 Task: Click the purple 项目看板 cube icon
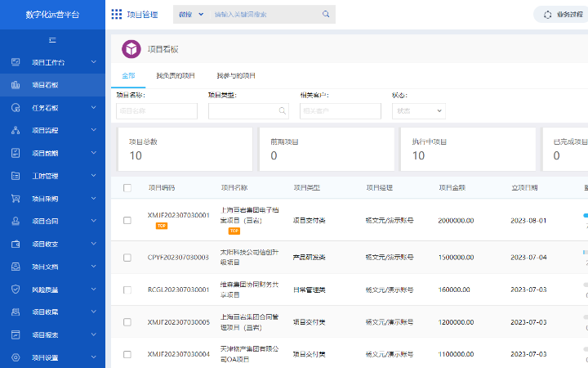click(x=131, y=49)
